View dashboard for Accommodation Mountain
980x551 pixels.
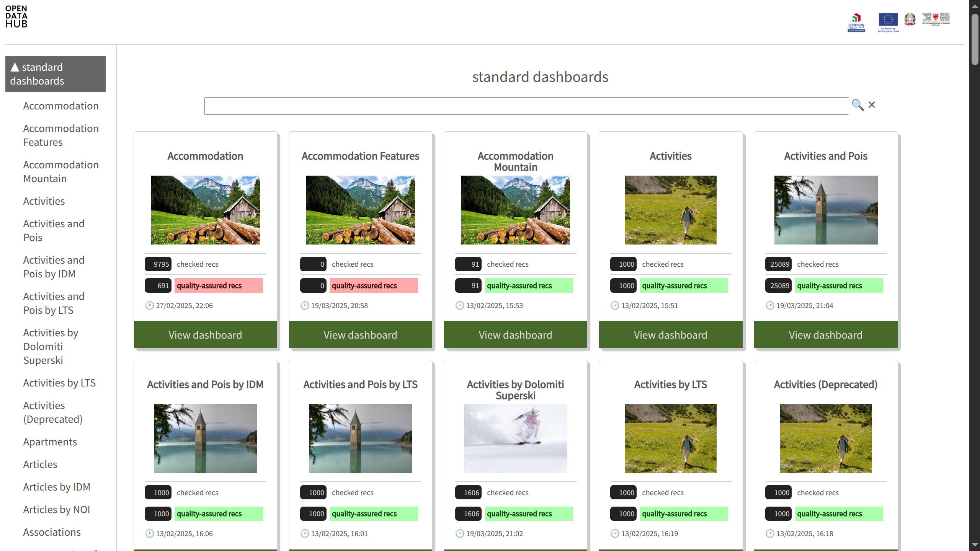coord(515,334)
